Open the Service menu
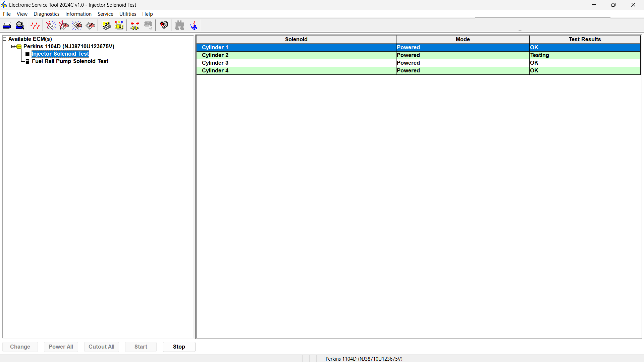The height and width of the screenshot is (362, 644). click(105, 14)
